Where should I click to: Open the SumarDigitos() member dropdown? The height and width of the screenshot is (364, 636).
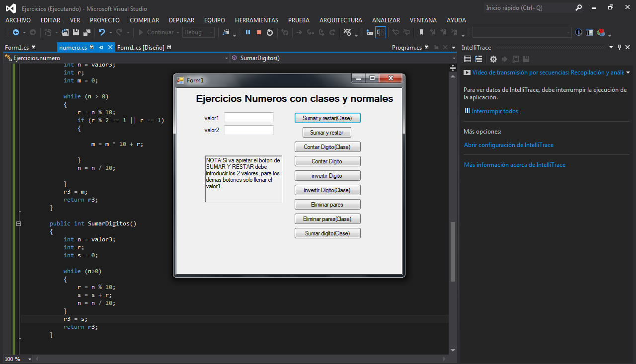tap(453, 58)
